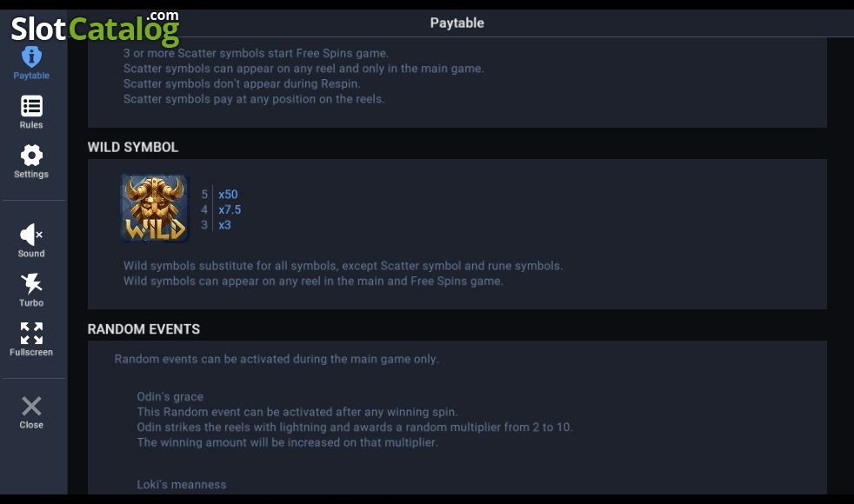Open the Paytable info icon
The image size is (854, 504).
[31, 56]
